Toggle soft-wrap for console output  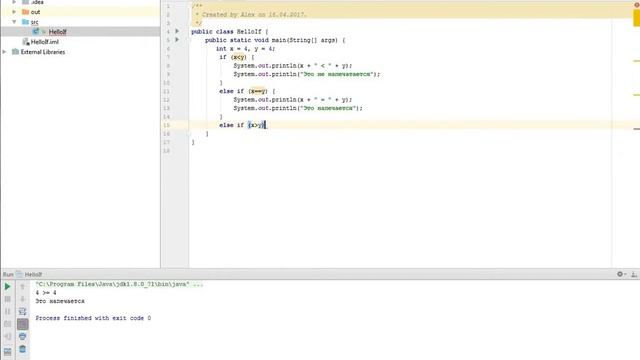click(22, 311)
